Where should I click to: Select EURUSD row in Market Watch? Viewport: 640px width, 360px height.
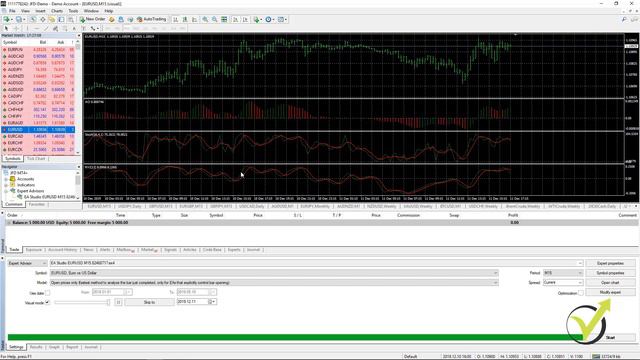tap(38, 129)
